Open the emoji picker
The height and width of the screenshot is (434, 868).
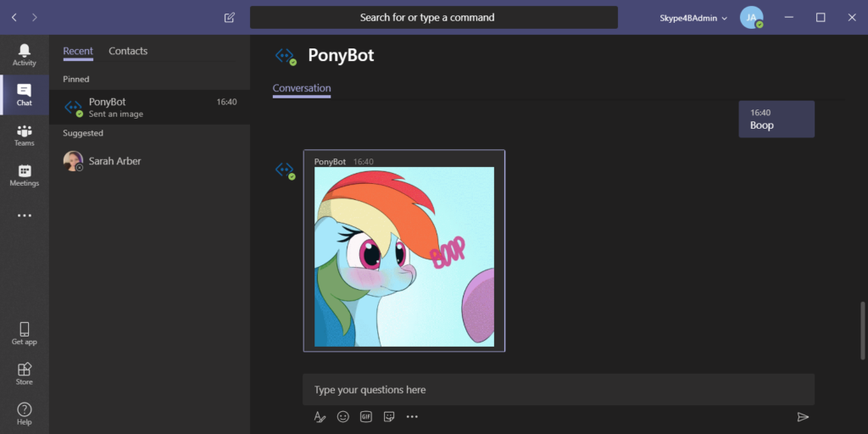[343, 417]
